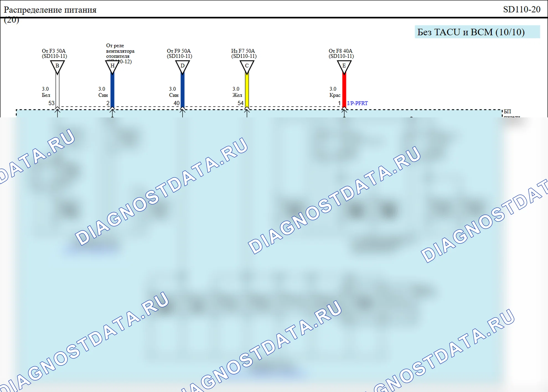This screenshot has height=392, width=548.
Task: Click the "3.0 Крас" wire label
Action: coord(335,92)
